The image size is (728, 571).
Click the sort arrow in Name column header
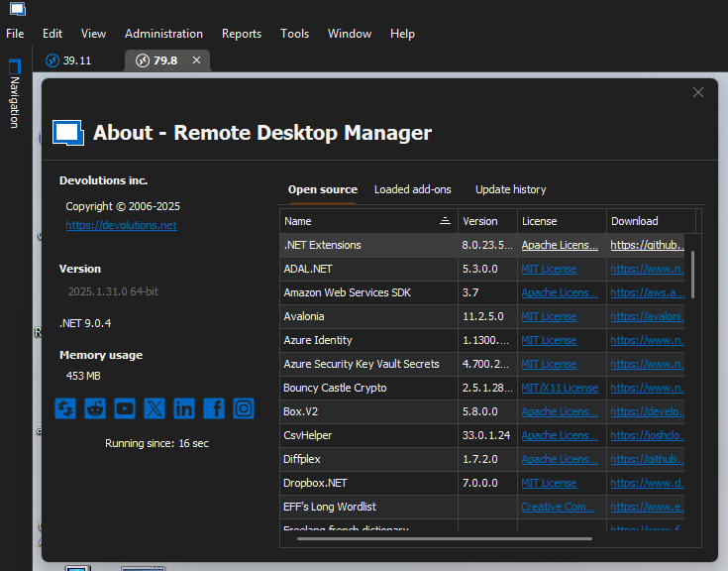pos(445,221)
